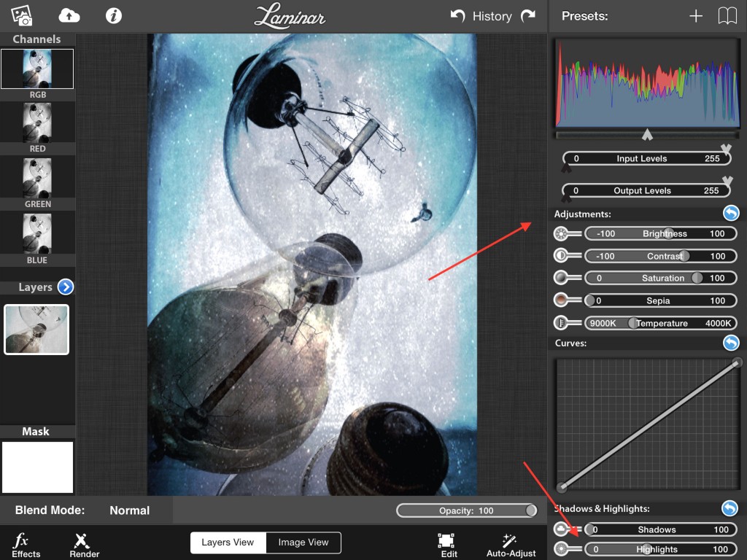Tap the Brightness sun icon
747x560 pixels.
pyautogui.click(x=561, y=234)
